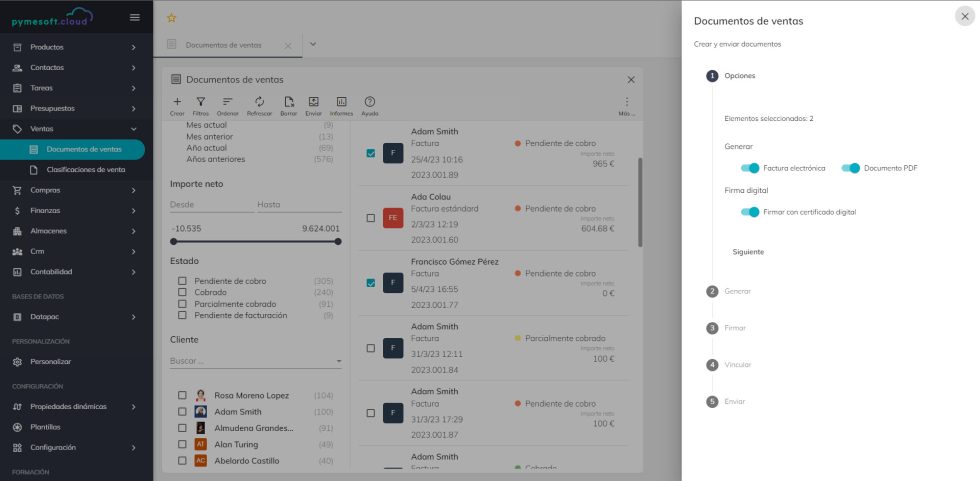Go to step 3 Firmar
980x481 pixels.
(x=726, y=328)
